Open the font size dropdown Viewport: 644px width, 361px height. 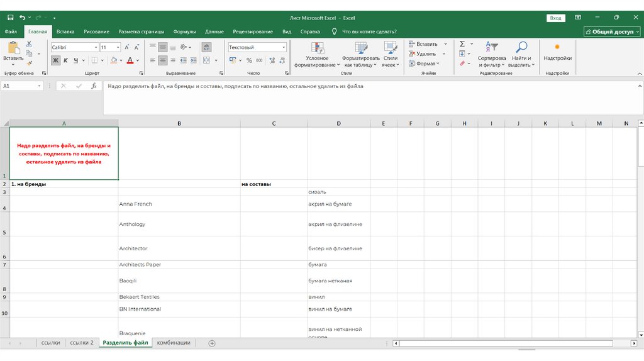(118, 47)
